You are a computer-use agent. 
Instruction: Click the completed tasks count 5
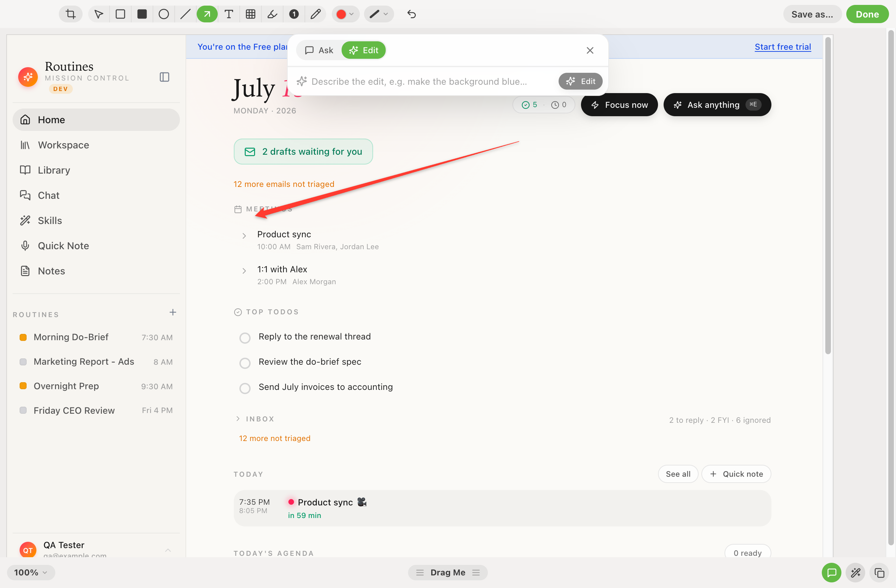[x=530, y=105]
